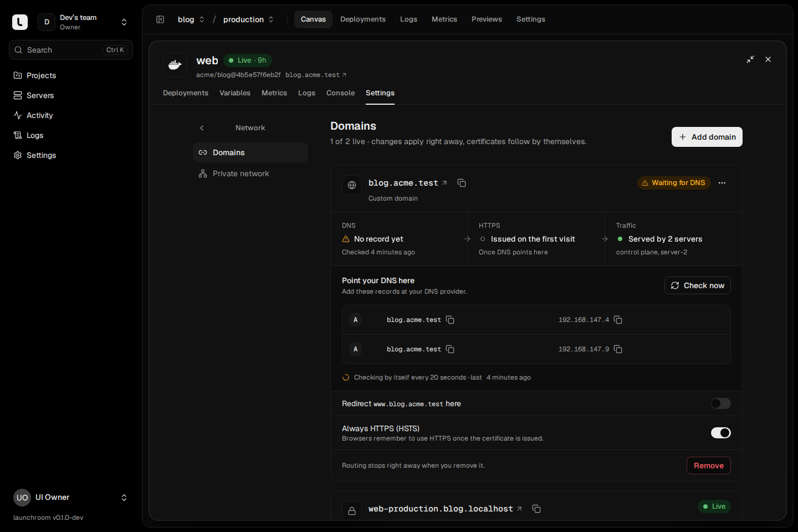Click the UO avatar icon
The image size is (798, 532).
tap(22, 498)
